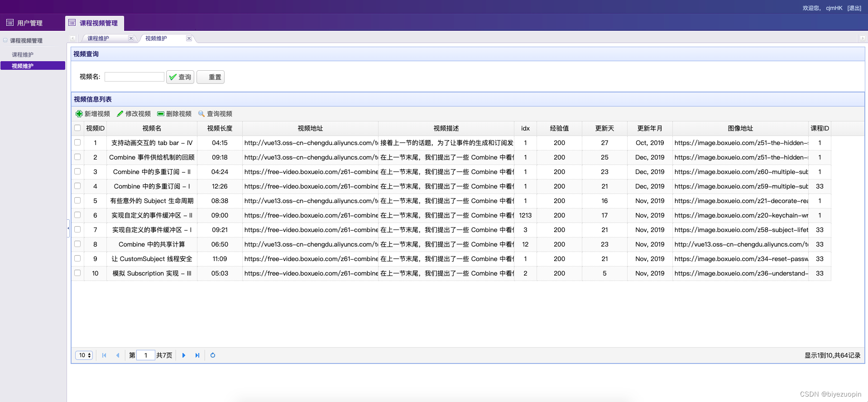This screenshot has width=868, height=402.
Task: Click the 退出 logout link
Action: [x=854, y=8]
